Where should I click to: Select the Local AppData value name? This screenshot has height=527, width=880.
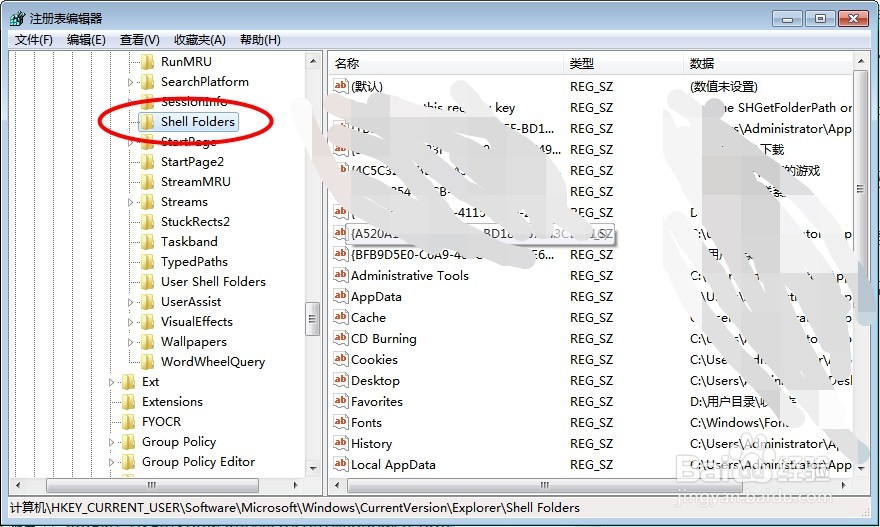393,465
